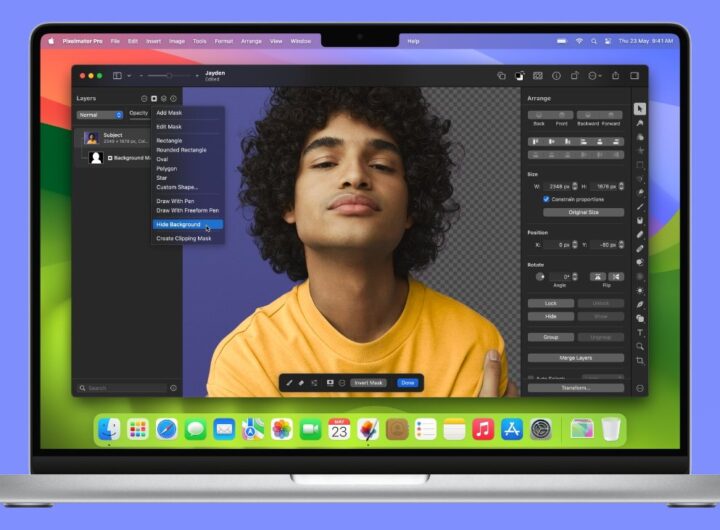Choose Hide Background from the mask menu
720x530 pixels.
[x=178, y=224]
